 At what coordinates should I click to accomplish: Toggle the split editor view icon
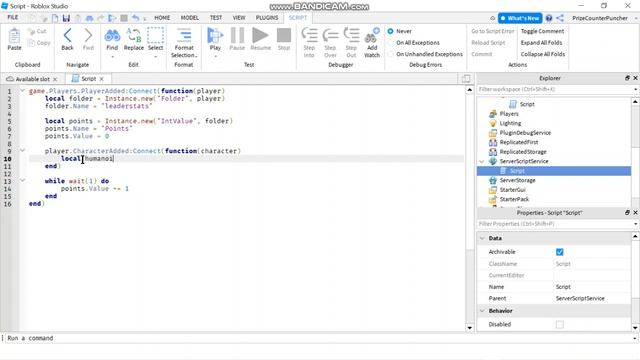[466, 78]
